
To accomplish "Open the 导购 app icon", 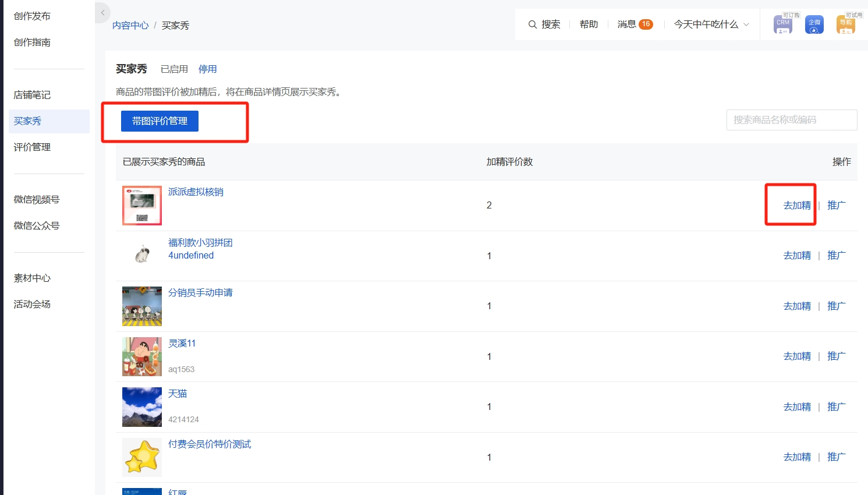I will coord(846,24).
